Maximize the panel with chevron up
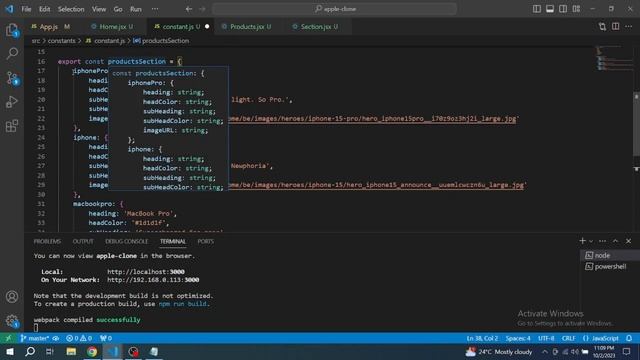Screen dimensions: 640x360 click(616, 241)
